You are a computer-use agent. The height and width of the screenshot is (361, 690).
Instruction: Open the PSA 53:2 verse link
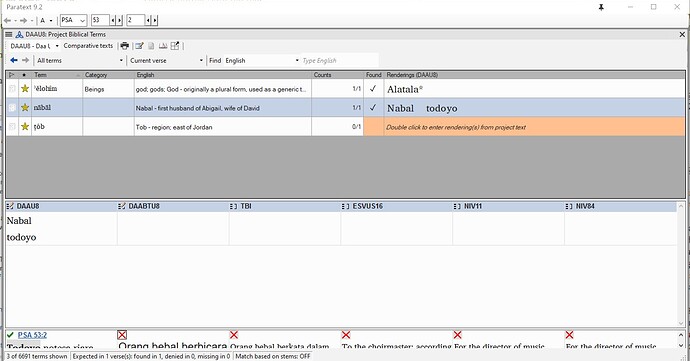pos(32,335)
